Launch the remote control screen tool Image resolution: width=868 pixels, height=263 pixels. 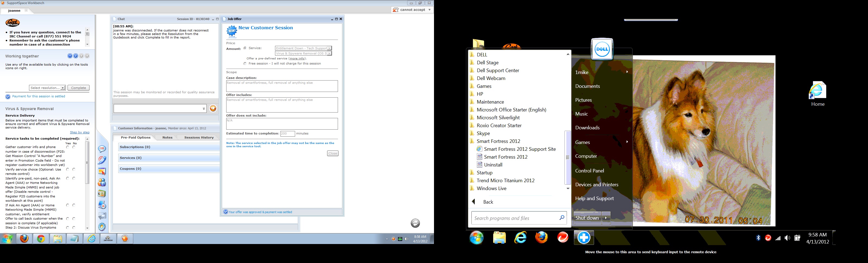[x=102, y=171]
